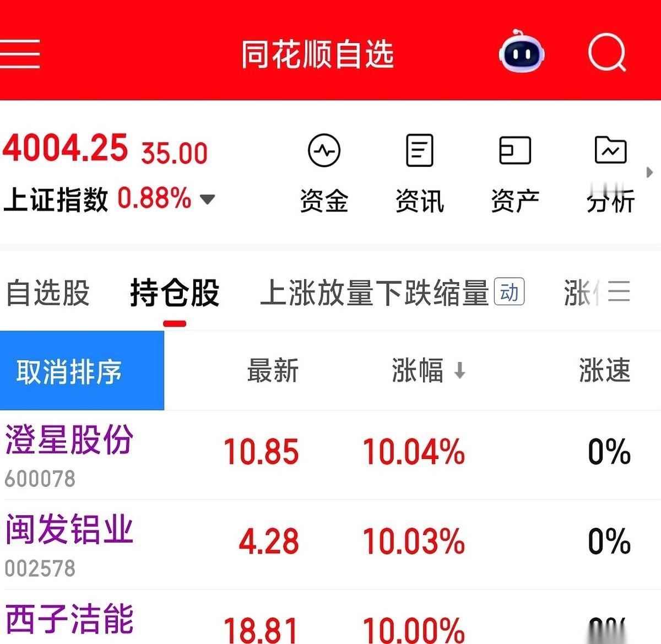This screenshot has width=661, height=644.
Task: Show more shortcuts with right arrow
Action: tap(649, 172)
